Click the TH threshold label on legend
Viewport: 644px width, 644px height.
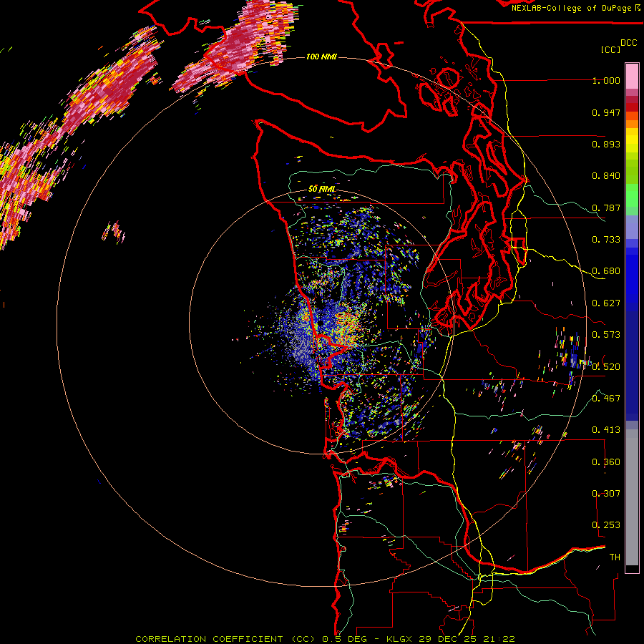615,557
